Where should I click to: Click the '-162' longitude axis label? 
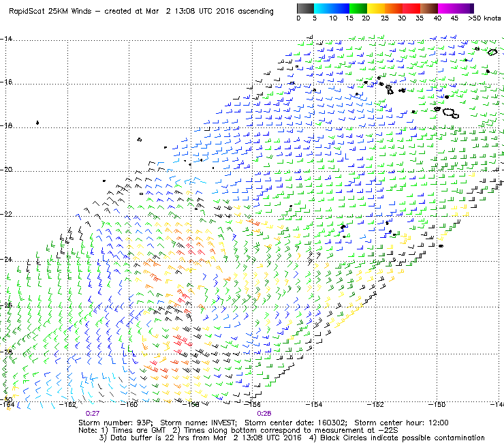pyautogui.click(x=67, y=405)
